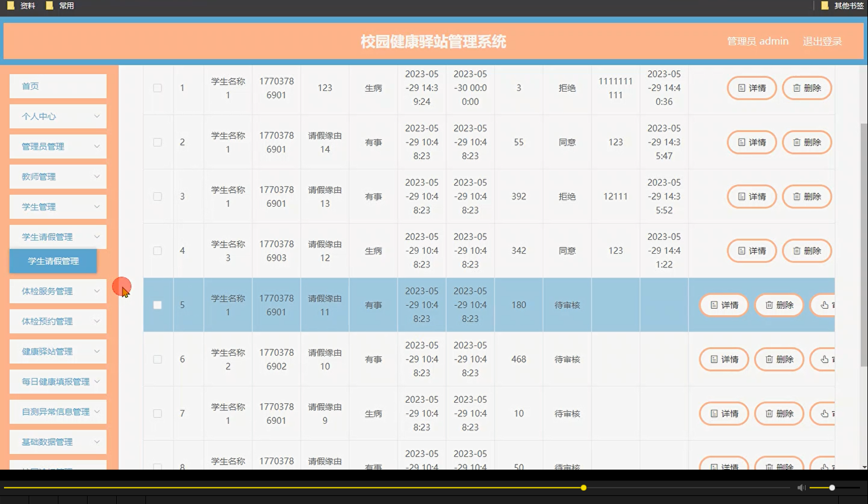Expand 体检服务管理 chevron

97,291
